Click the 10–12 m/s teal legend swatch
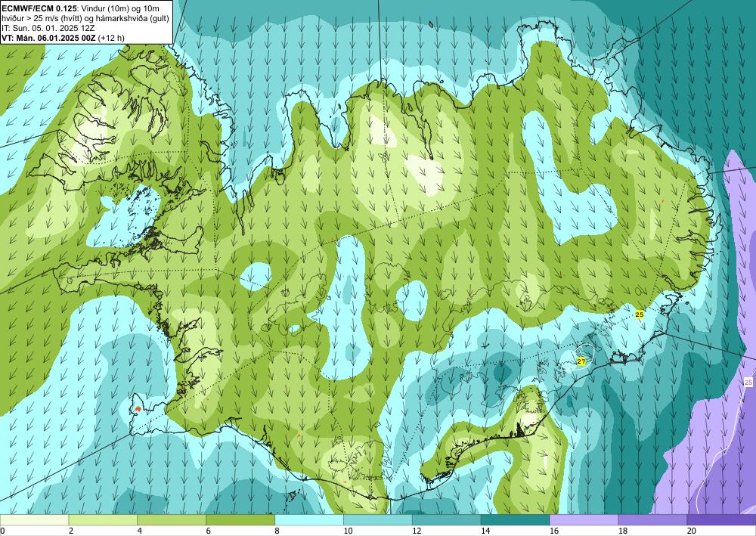Screen dimensions: 756x536 tap(378, 519)
